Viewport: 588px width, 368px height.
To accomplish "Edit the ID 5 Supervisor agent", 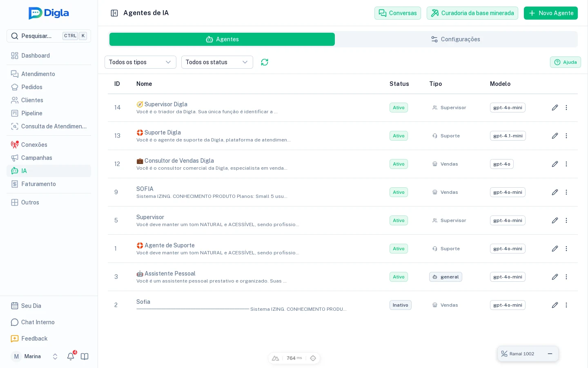I will 555,220.
